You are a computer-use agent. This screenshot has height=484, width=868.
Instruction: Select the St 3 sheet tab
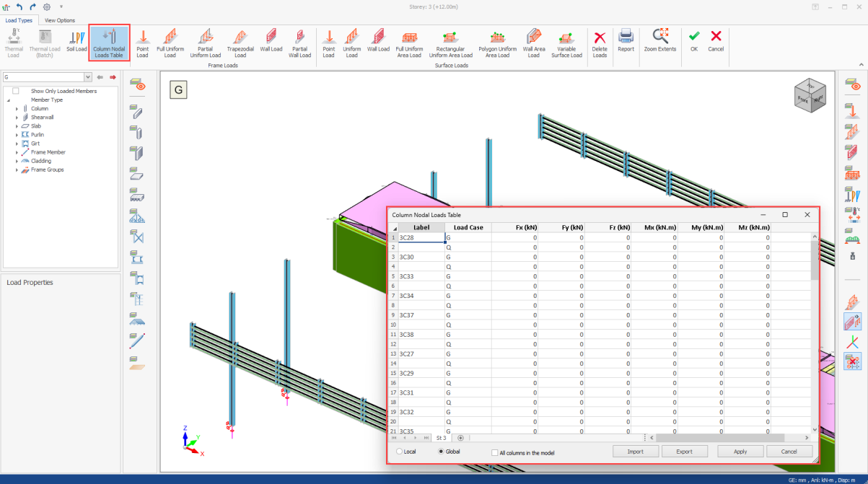tap(441, 438)
